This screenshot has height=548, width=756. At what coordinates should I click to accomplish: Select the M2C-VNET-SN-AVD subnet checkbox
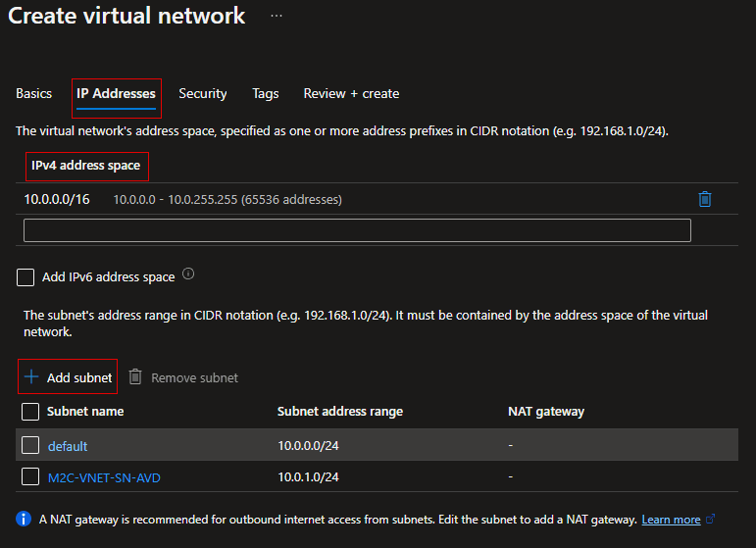(x=30, y=477)
